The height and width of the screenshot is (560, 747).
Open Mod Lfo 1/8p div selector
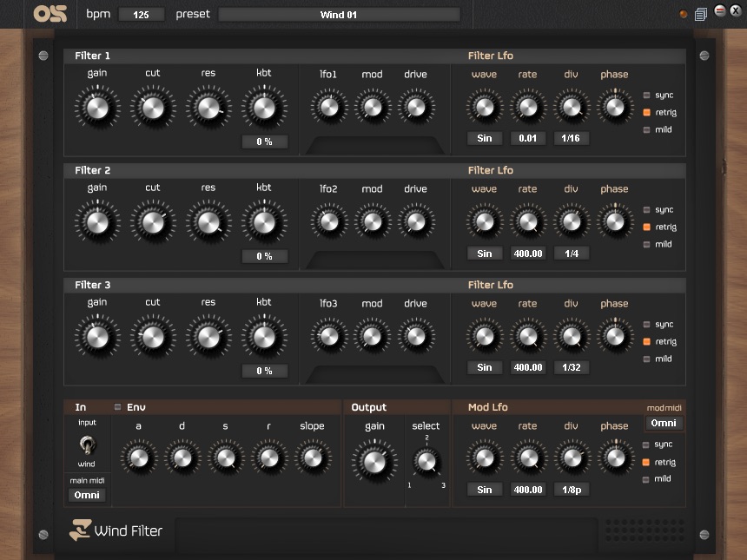pyautogui.click(x=572, y=490)
